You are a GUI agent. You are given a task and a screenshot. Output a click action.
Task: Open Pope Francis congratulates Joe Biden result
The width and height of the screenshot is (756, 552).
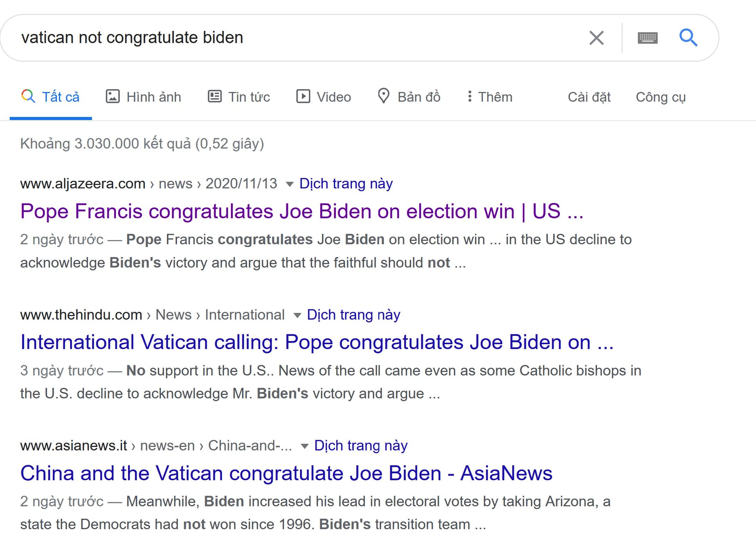302,211
